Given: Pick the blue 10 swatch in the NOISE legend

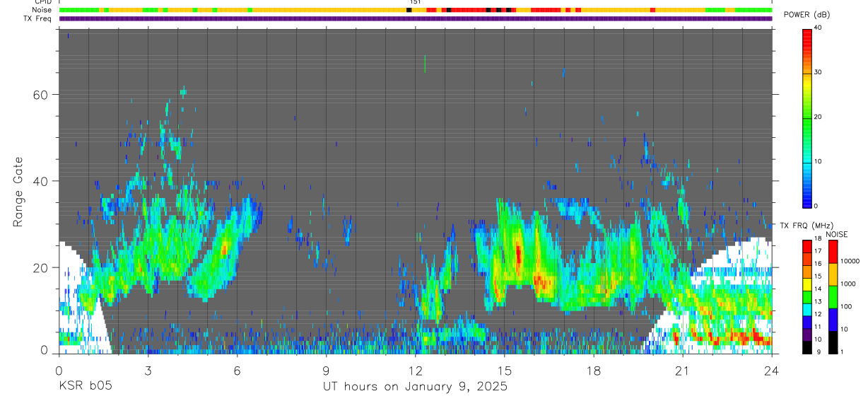Looking at the screenshot, I should [x=833, y=319].
